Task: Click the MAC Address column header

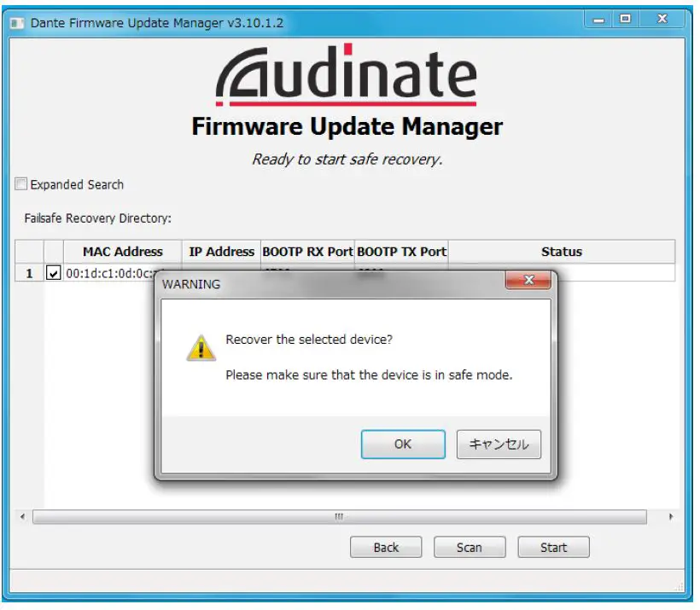Action: [123, 252]
